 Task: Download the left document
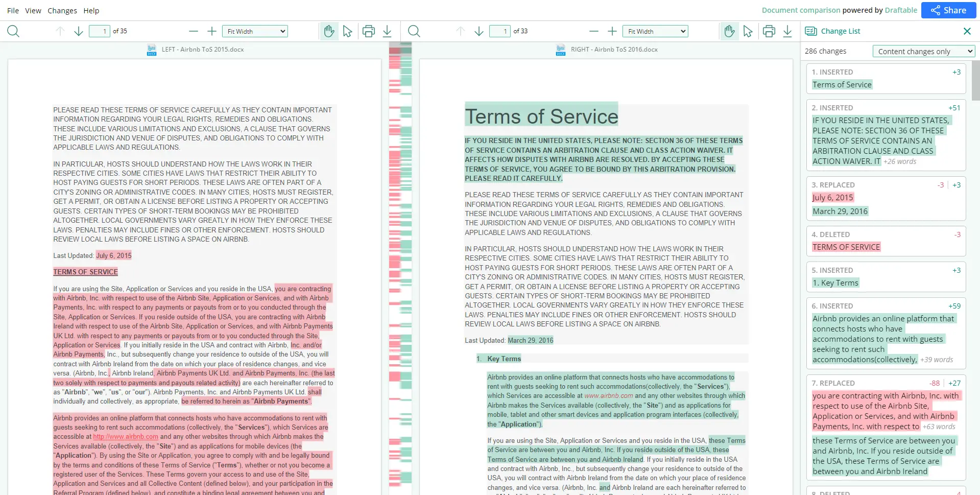[x=387, y=31]
